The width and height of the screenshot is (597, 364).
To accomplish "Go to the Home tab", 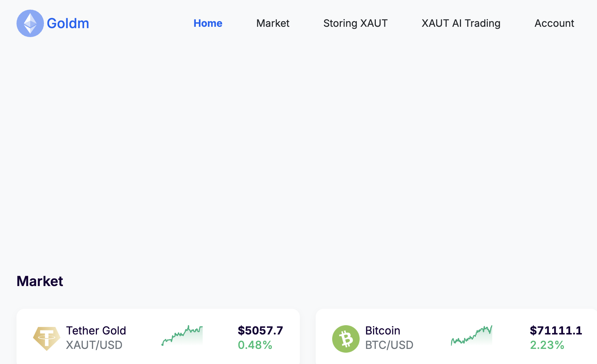I will [208, 23].
